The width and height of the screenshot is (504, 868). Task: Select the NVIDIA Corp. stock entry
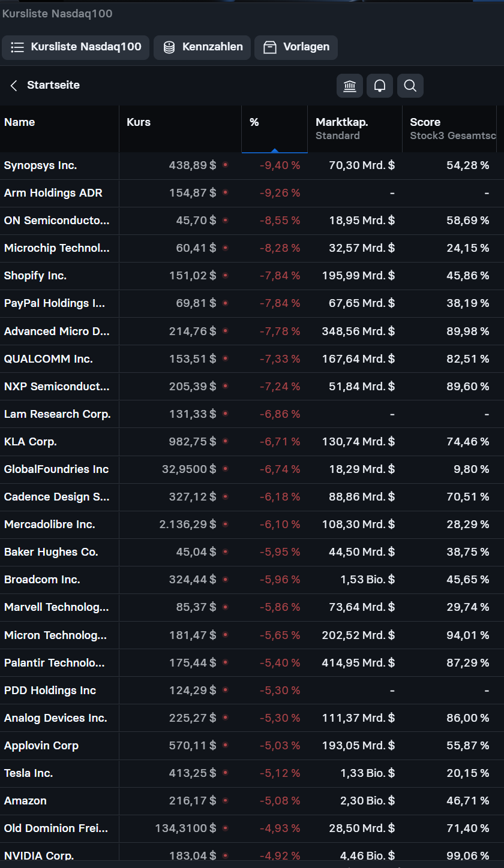(39, 855)
